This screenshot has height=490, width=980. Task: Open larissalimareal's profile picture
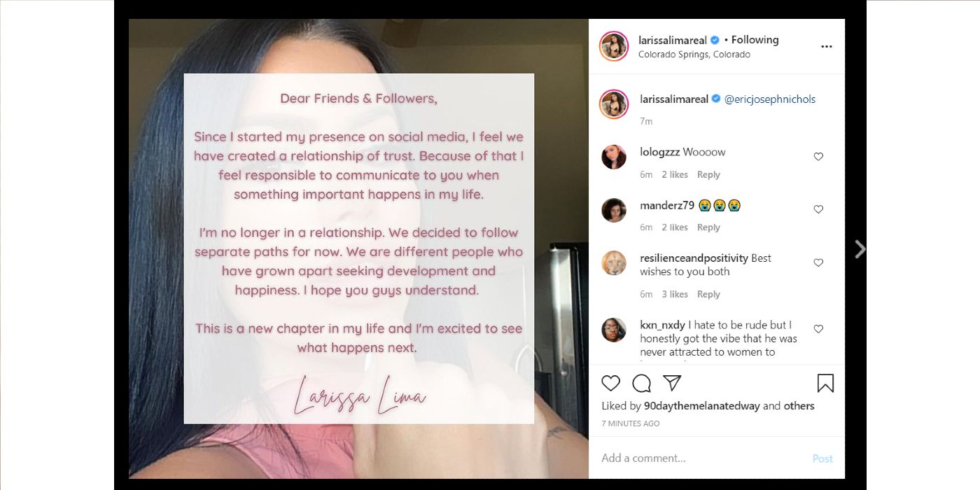[614, 46]
